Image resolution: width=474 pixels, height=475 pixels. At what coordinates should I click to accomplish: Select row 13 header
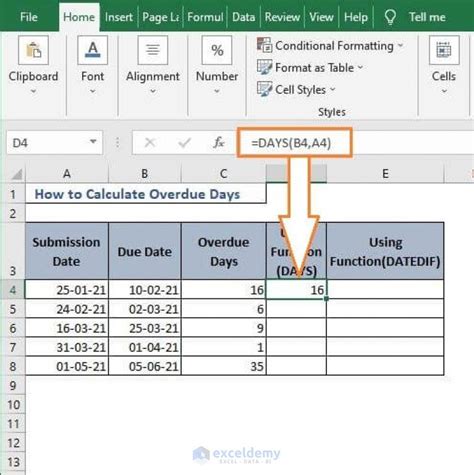click(13, 462)
